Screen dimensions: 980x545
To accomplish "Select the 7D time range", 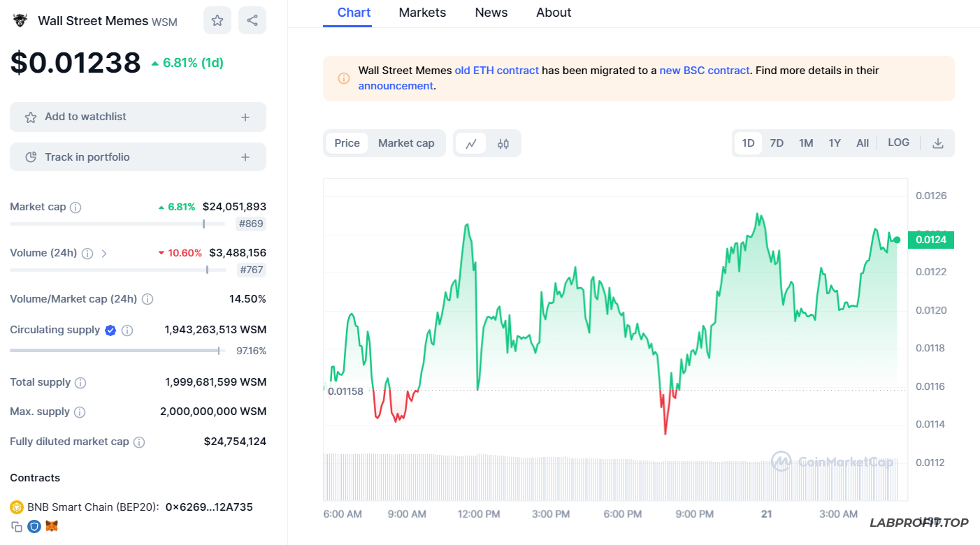I will (x=777, y=143).
